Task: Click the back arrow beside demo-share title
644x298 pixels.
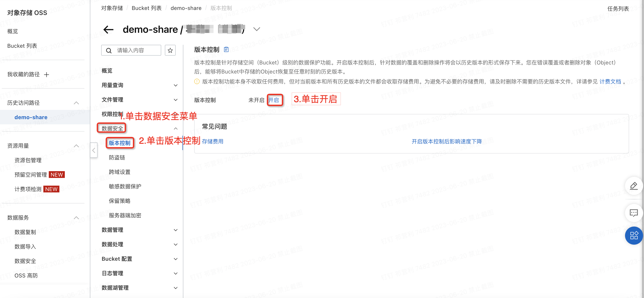Action: pos(108,30)
